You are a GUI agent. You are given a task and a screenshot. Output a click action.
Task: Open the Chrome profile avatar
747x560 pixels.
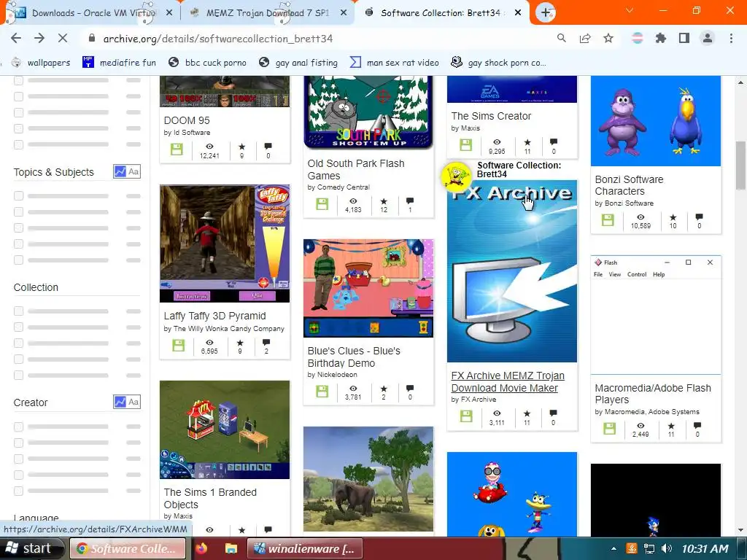[708, 38]
